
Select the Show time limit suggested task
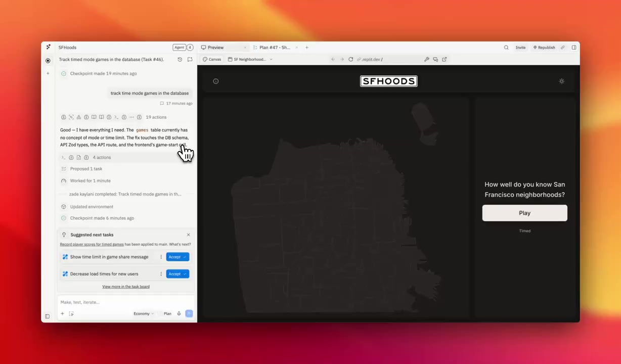pyautogui.click(x=109, y=257)
